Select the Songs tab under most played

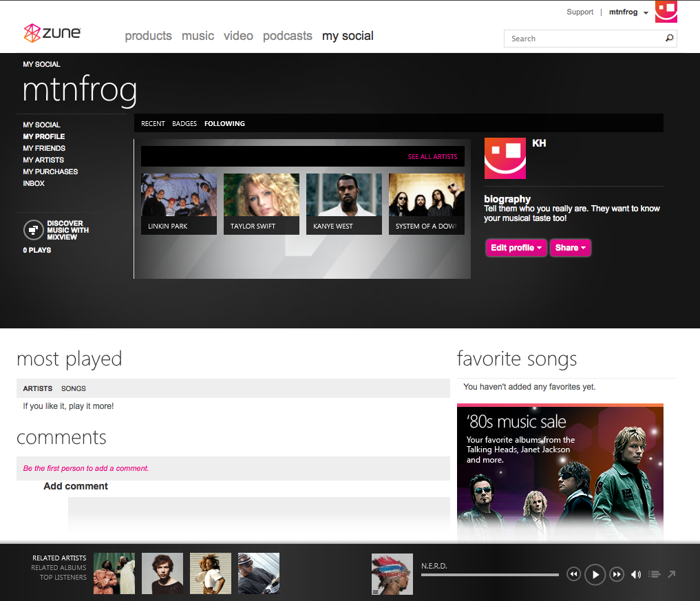coord(74,388)
